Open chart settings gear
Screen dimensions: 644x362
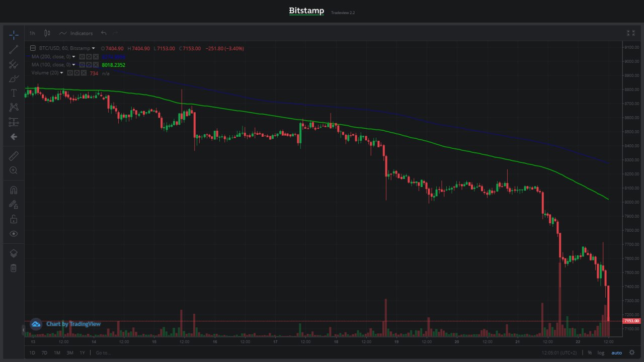pyautogui.click(x=632, y=352)
